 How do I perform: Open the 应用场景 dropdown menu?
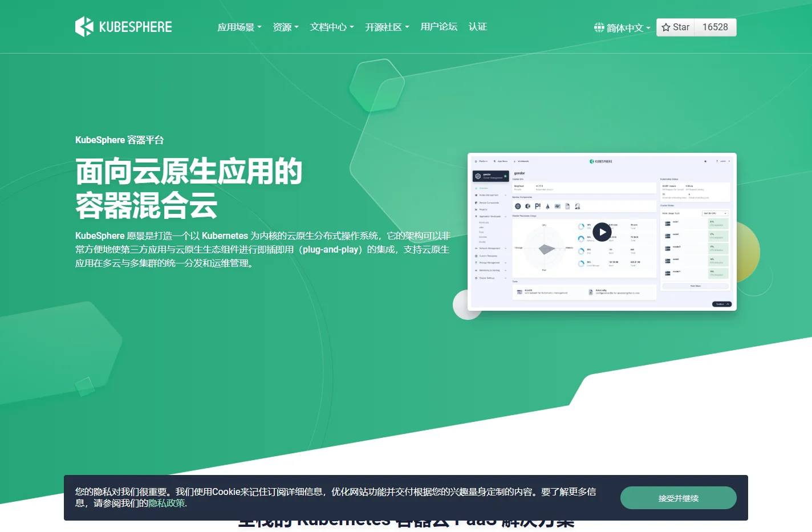[x=239, y=27]
